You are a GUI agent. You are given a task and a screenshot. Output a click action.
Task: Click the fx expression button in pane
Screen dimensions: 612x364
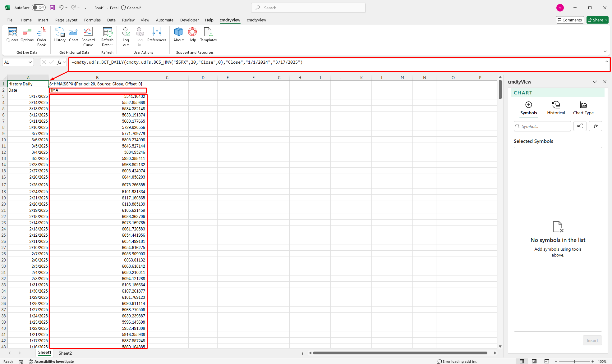(x=596, y=126)
